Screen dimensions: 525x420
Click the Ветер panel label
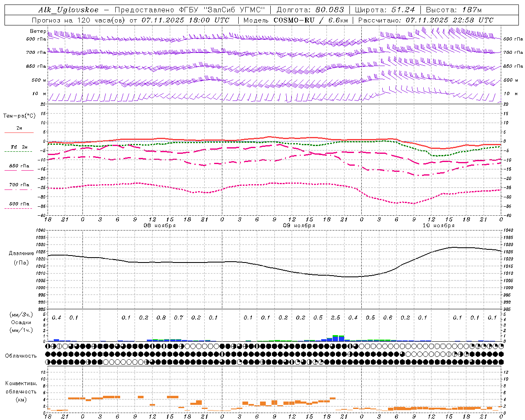click(x=38, y=31)
